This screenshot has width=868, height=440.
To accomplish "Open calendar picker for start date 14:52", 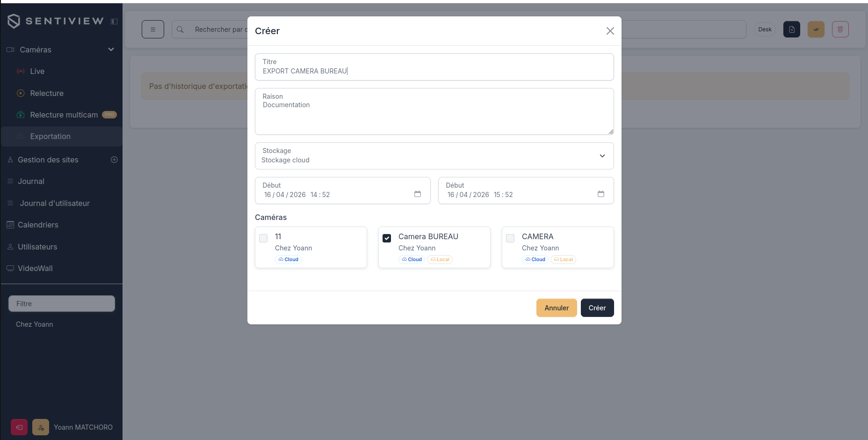I will tap(418, 194).
